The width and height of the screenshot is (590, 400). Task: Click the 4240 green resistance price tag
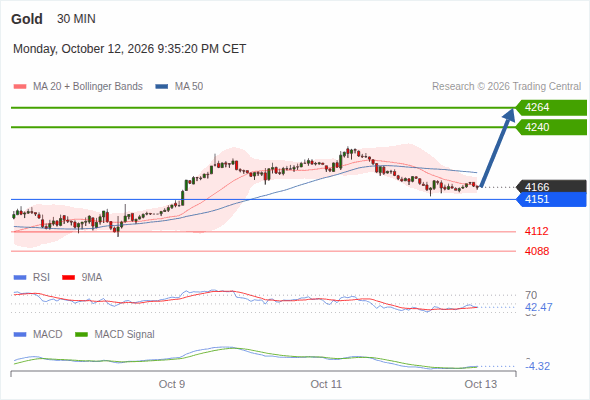point(551,127)
